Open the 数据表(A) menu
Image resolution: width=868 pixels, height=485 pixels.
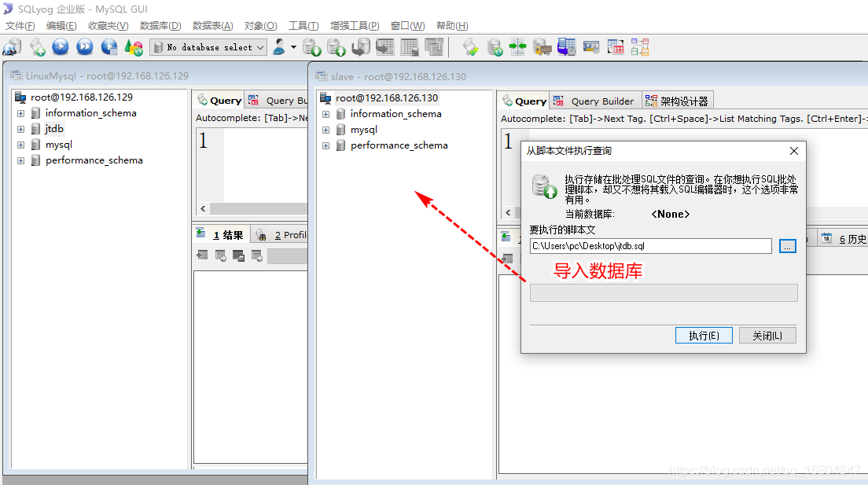point(212,25)
